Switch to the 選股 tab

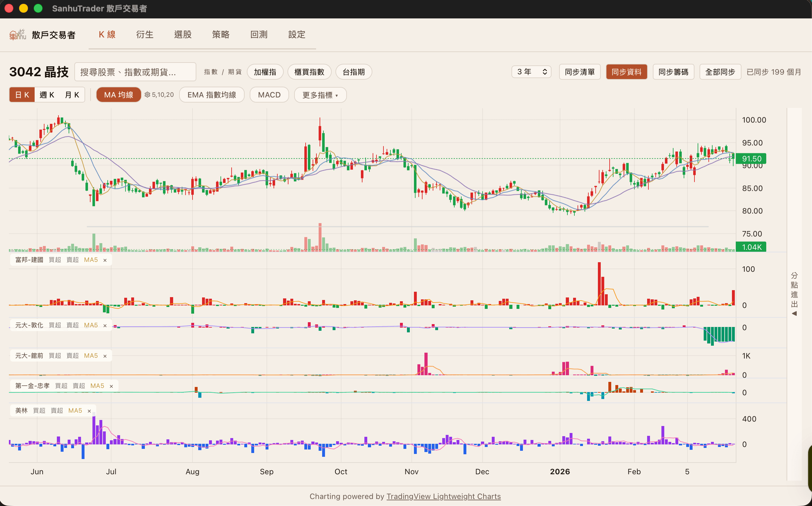pyautogui.click(x=182, y=35)
